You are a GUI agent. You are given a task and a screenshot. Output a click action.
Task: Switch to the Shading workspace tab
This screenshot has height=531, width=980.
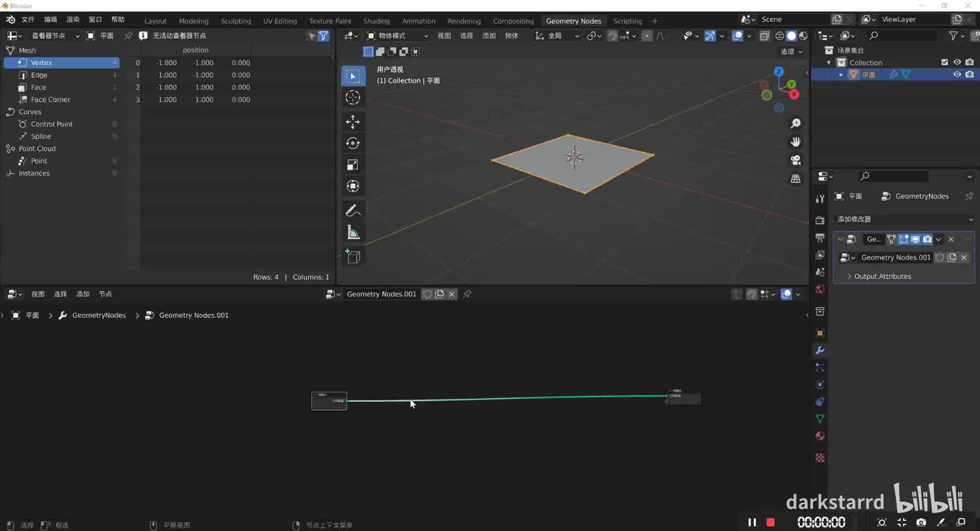click(x=376, y=21)
